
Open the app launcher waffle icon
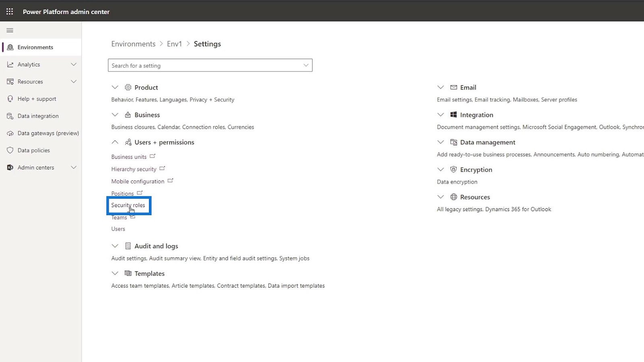pos(10,12)
